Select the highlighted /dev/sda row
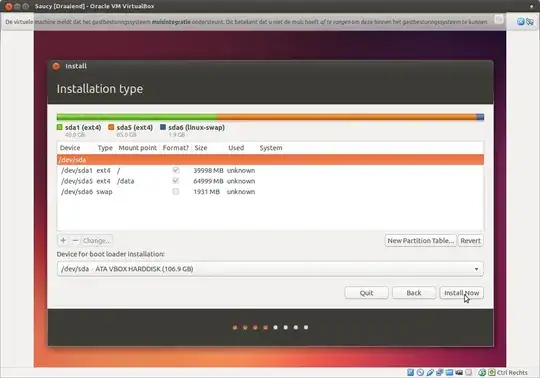Screen dimensions: 540x378 [x=270, y=159]
